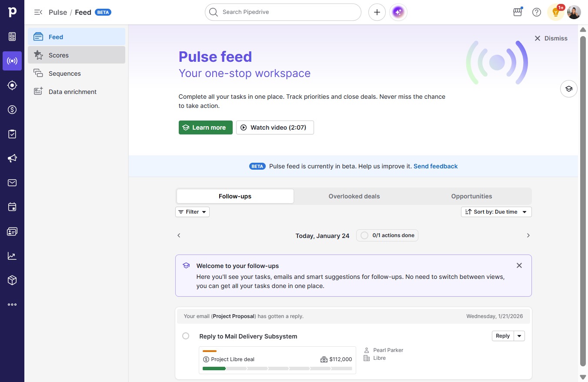588x382 pixels.
Task: Click Watch video (2:07) button
Action: pyautogui.click(x=275, y=127)
